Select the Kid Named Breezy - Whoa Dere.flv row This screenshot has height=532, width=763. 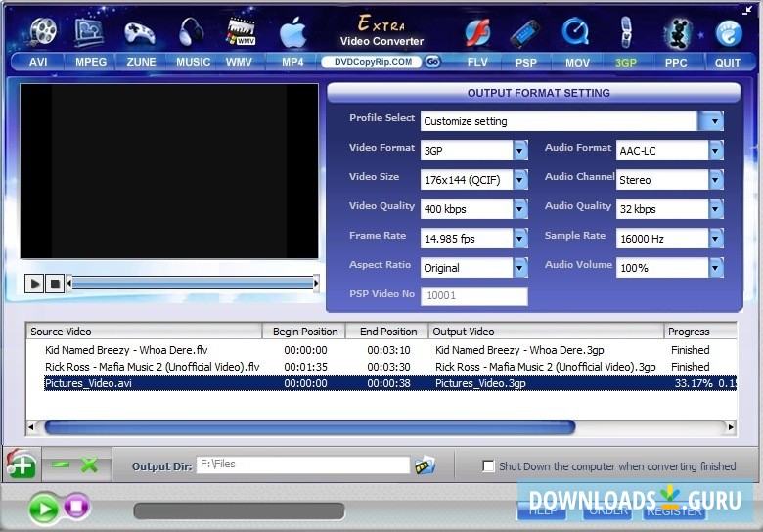(381, 350)
